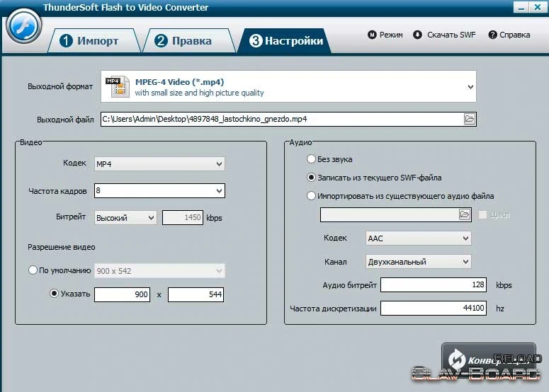Image resolution: width=549 pixels, height=392 pixels.
Task: Open the Выходной формат dropdown
Action: click(x=288, y=86)
